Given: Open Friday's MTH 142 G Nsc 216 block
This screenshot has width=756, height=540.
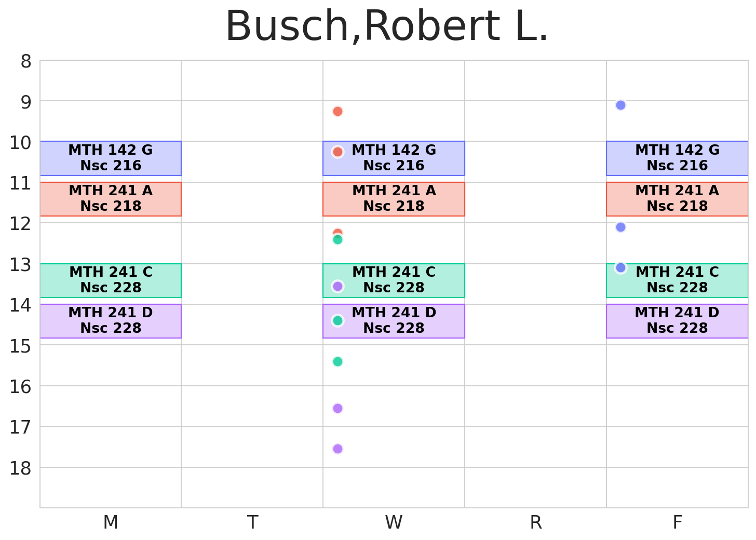Looking at the screenshot, I should coord(677,158).
